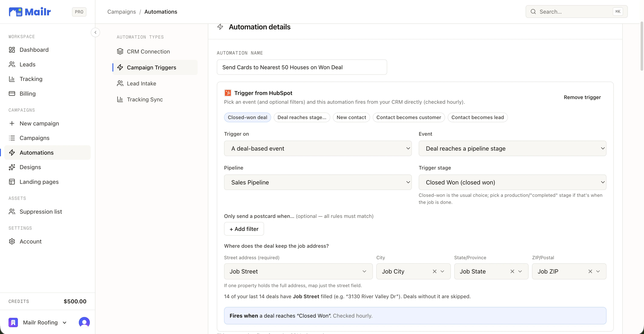Click the Tracking Sync chart icon
This screenshot has height=334, width=644.
tap(120, 99)
